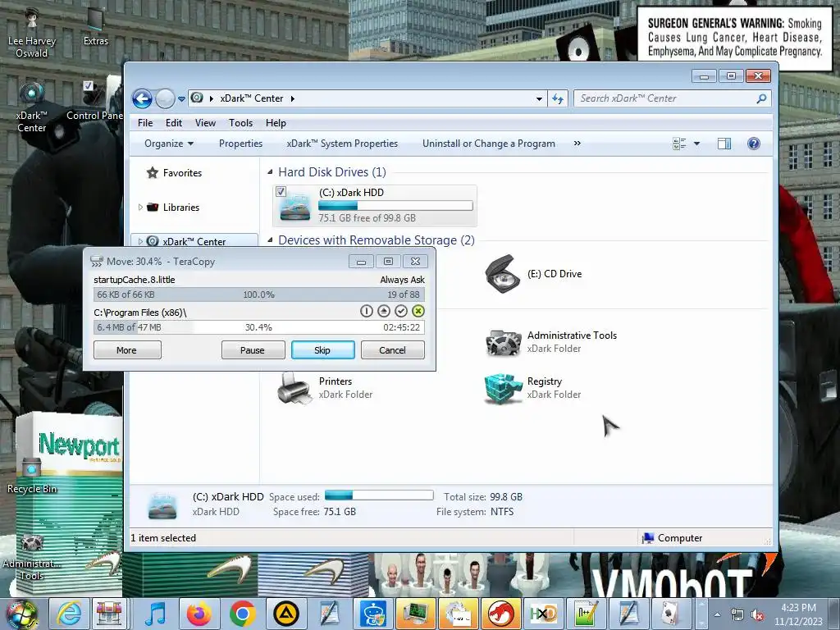Open the address bar history dropdown
This screenshot has height=630, width=840.
tap(539, 98)
